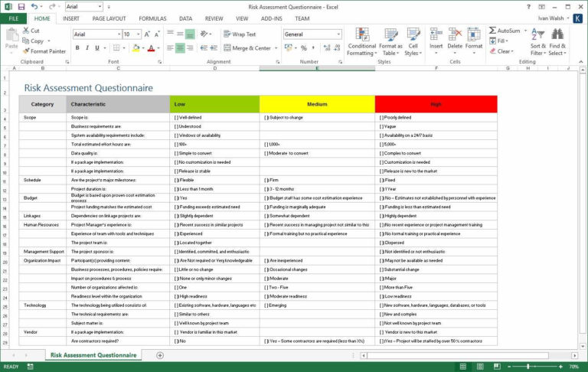The height and width of the screenshot is (372, 588).
Task: Click the Find & Select binoculars icon
Action: coord(557,36)
